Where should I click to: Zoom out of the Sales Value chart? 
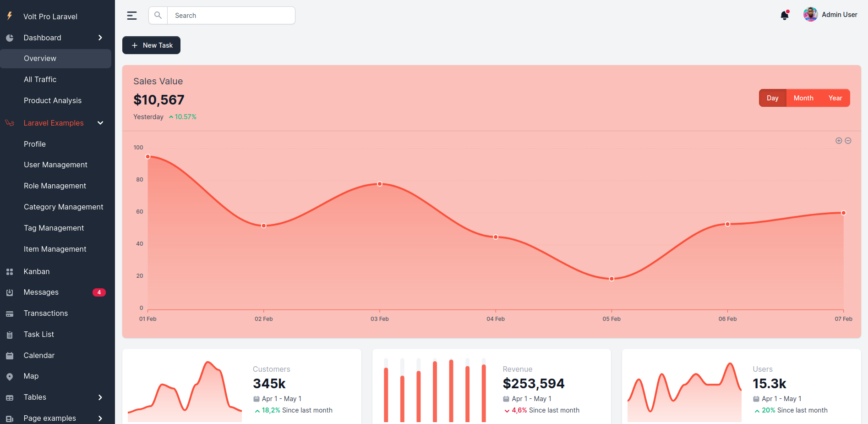pyautogui.click(x=848, y=140)
